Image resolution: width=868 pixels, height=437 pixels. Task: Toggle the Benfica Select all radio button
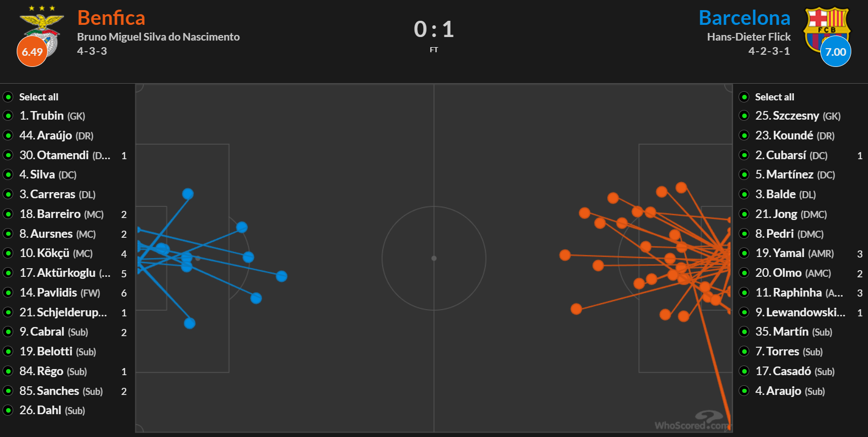coord(8,97)
